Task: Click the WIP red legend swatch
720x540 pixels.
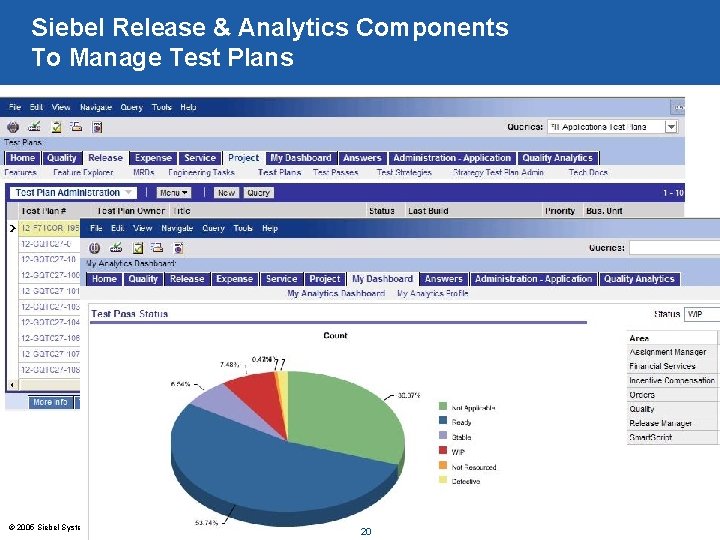Action: click(443, 450)
